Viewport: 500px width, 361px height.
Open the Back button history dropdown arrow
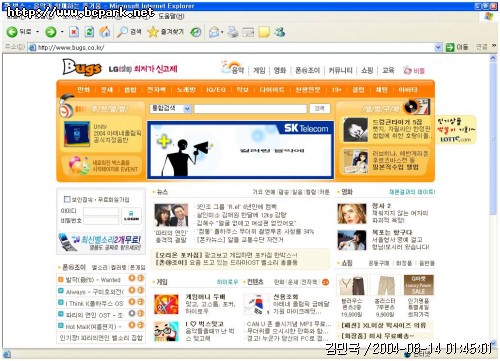tap(38, 32)
